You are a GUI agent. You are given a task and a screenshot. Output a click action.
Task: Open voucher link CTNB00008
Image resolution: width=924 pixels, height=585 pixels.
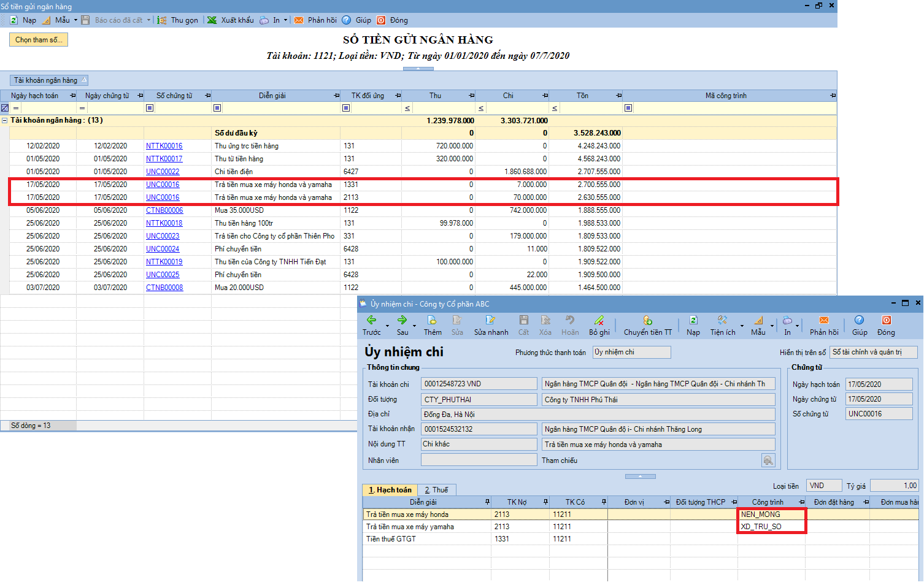click(164, 288)
